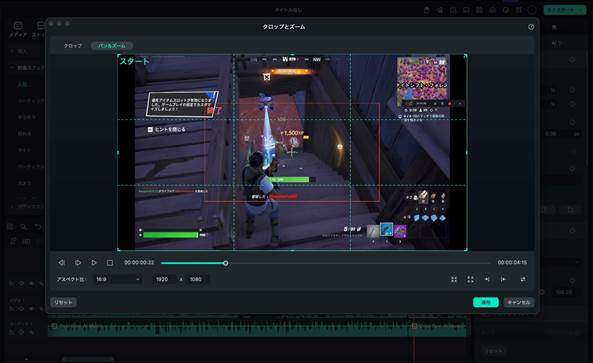
Task: Click the start frame bottom-right corner handle
Action: pyautogui.click(x=466, y=250)
